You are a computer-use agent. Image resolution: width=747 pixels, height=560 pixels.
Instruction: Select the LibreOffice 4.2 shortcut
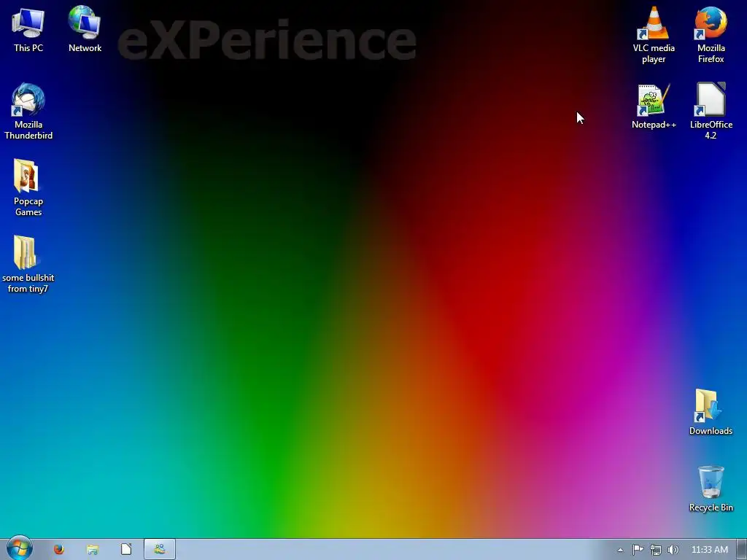pos(711,112)
